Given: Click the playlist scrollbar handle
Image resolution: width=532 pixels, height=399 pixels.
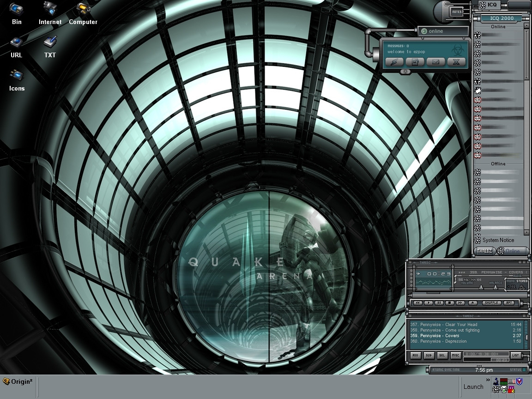Looking at the screenshot, I should tap(527, 337).
